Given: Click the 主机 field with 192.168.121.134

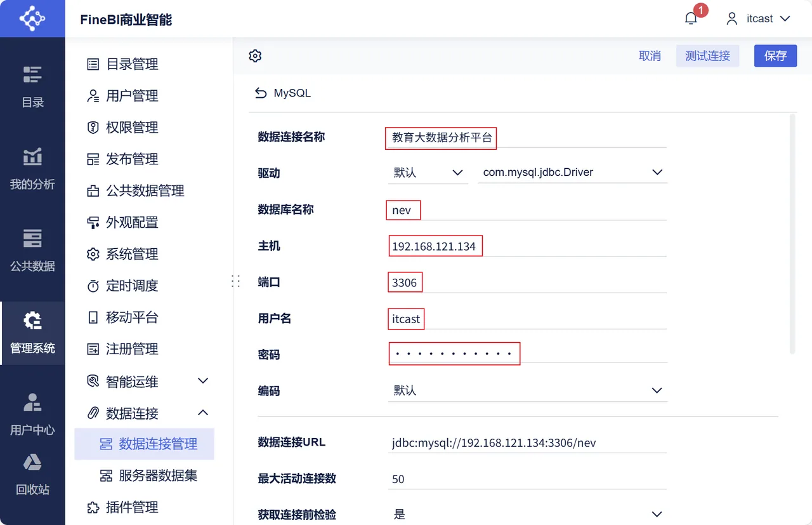Looking at the screenshot, I should pyautogui.click(x=527, y=246).
